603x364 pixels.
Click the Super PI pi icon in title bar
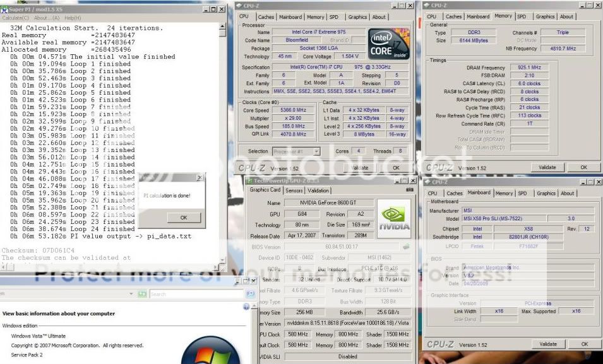click(x=4, y=9)
